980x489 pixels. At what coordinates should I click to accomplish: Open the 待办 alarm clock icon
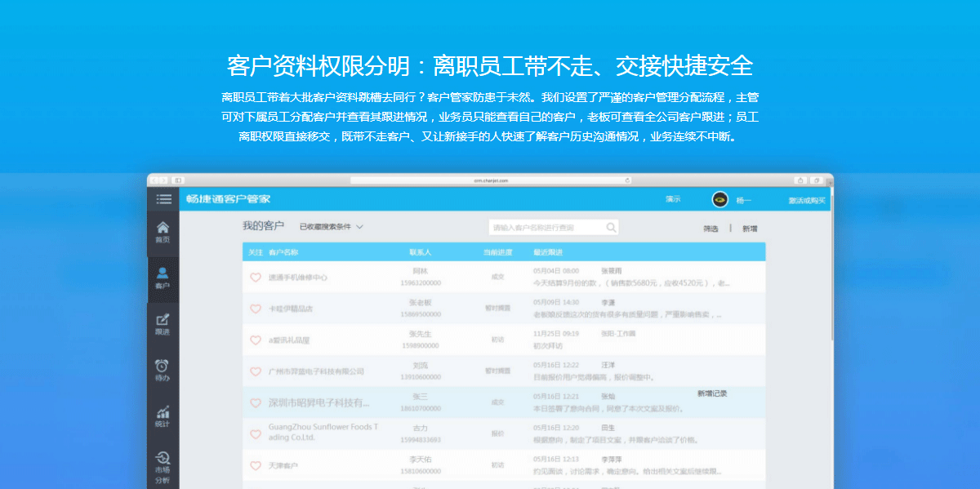(163, 370)
